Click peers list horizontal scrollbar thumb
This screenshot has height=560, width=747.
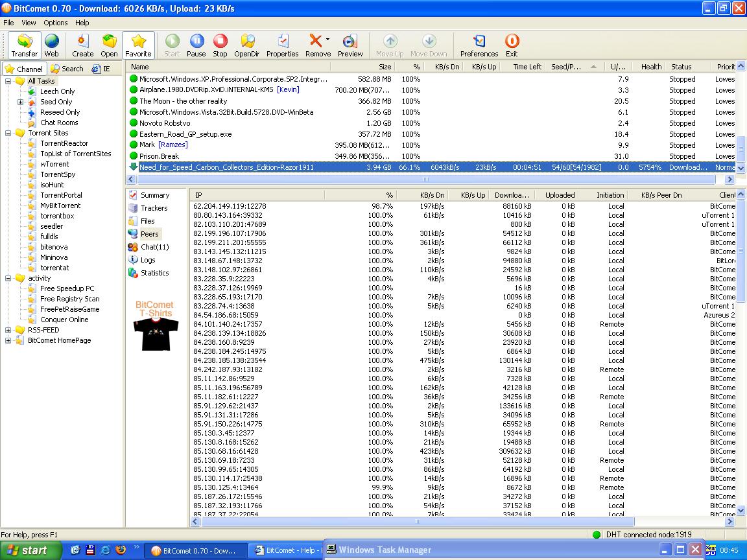click(x=418, y=522)
